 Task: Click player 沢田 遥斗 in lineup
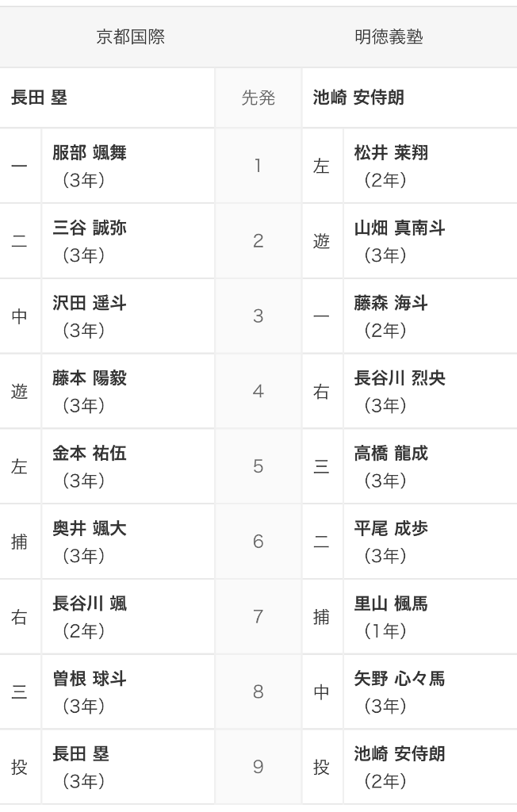pos(90,303)
